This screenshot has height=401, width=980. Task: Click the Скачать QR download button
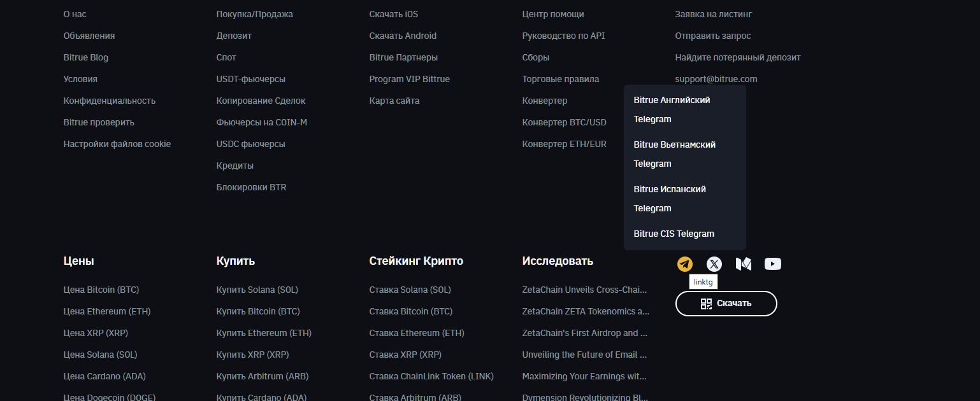coord(726,304)
